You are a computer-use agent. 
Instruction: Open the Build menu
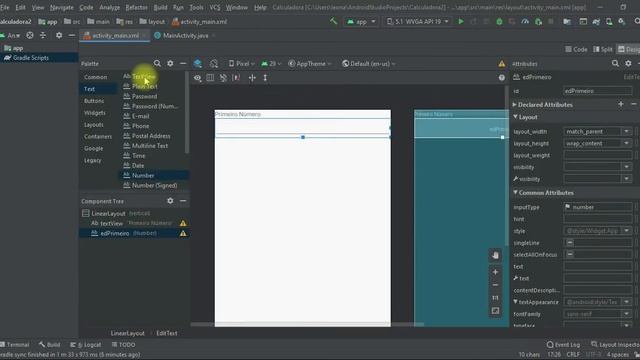coord(160,7)
